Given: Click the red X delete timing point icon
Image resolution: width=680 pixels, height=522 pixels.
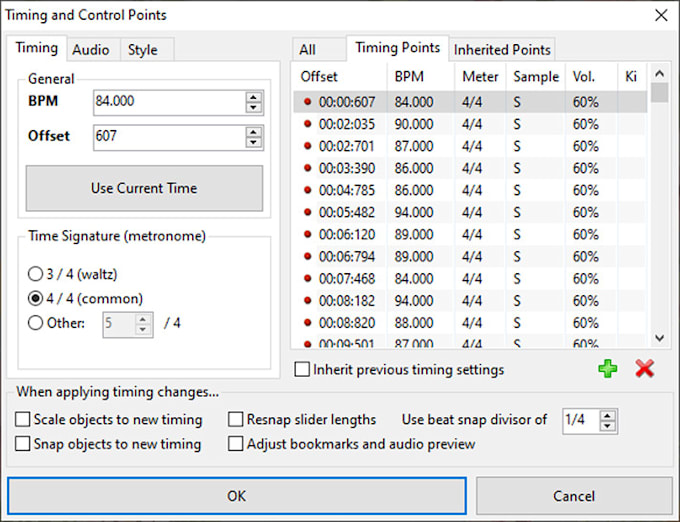Looking at the screenshot, I should [644, 368].
